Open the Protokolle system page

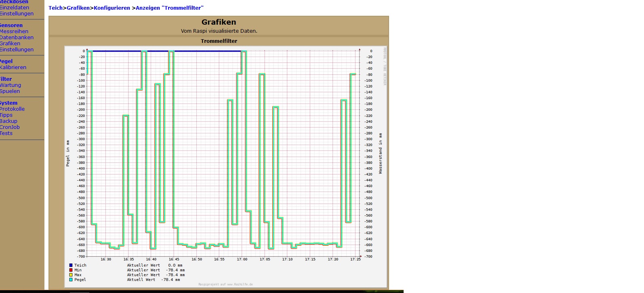point(12,109)
